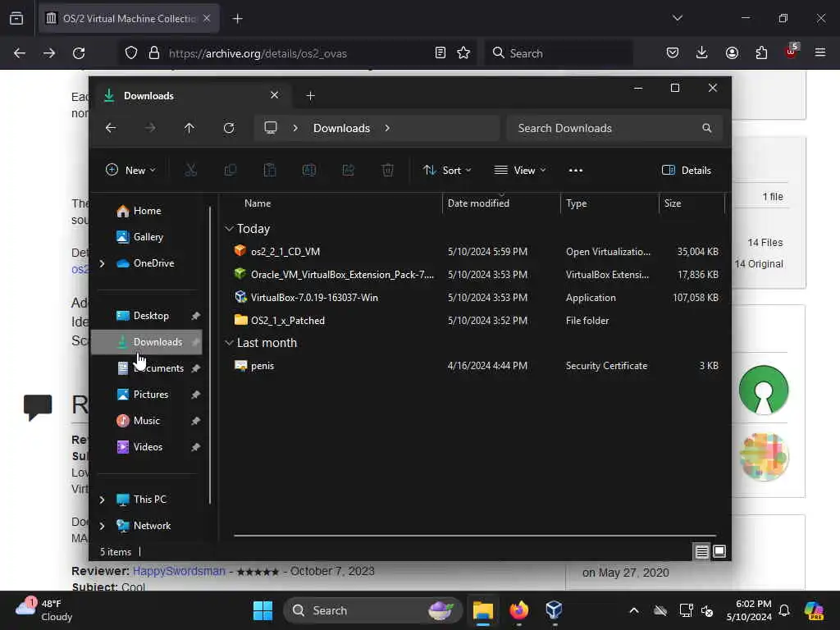Open notification bell in system tray
The image size is (840, 630).
pos(784,610)
